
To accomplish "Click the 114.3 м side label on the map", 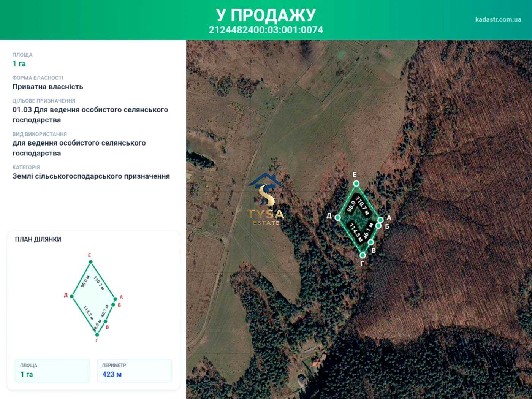I will click(x=356, y=232).
